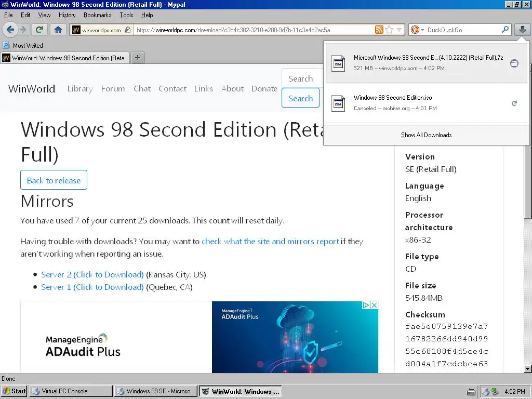Focus the DuckDuckGo search field

[463, 30]
